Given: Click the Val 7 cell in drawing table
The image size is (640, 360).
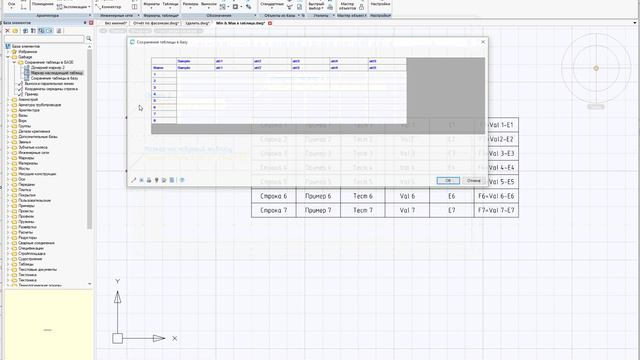Looking at the screenshot, I should coord(407,210).
